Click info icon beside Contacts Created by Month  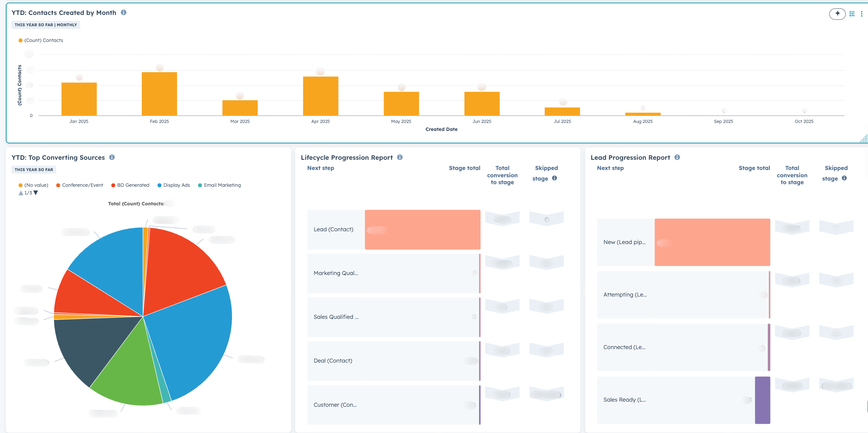pos(124,12)
